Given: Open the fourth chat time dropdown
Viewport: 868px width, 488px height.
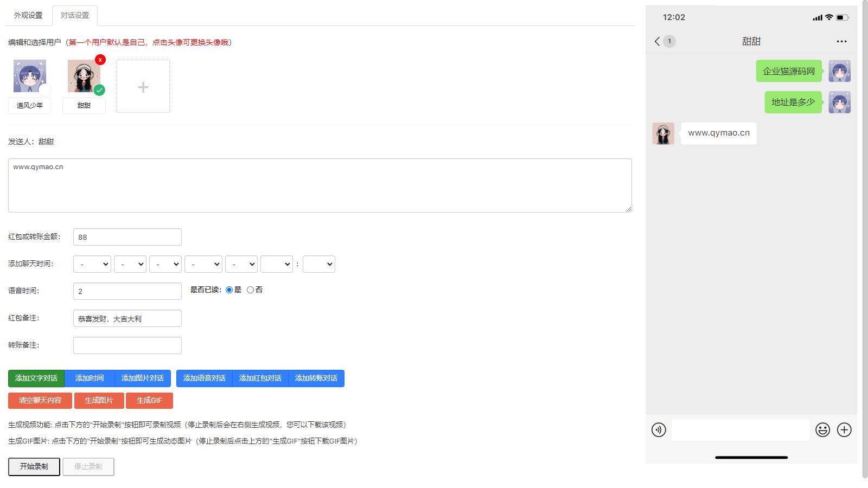Looking at the screenshot, I should 203,264.
